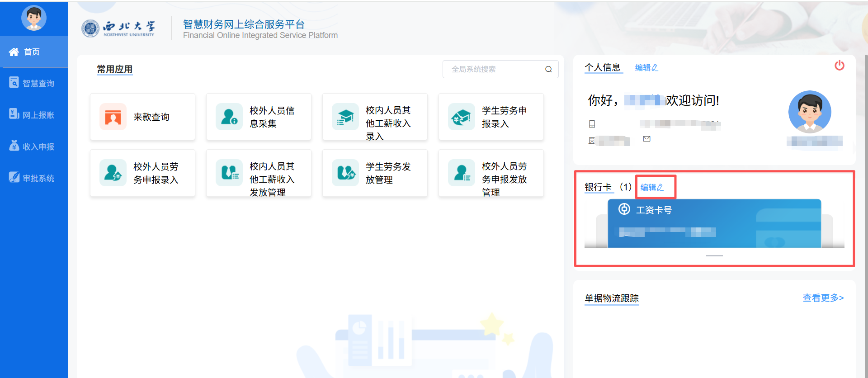Image resolution: width=868 pixels, height=378 pixels.
Task: Click the sidebar user avatar icon
Action: [34, 18]
